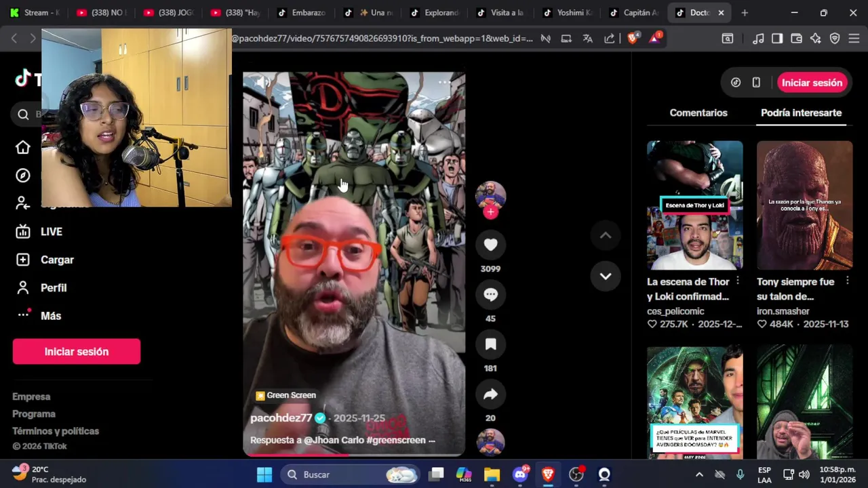The height and width of the screenshot is (488, 868).
Task: Click taskbar Buscar search box
Action: tap(351, 474)
